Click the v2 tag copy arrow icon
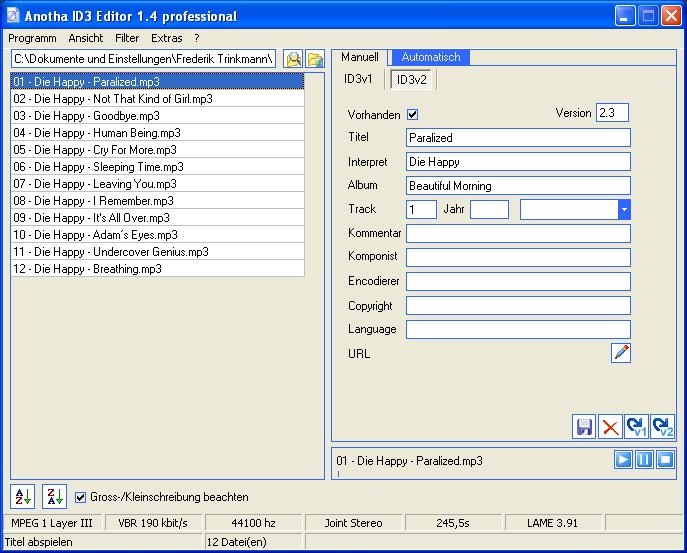This screenshot has height=553, width=687. (662, 427)
